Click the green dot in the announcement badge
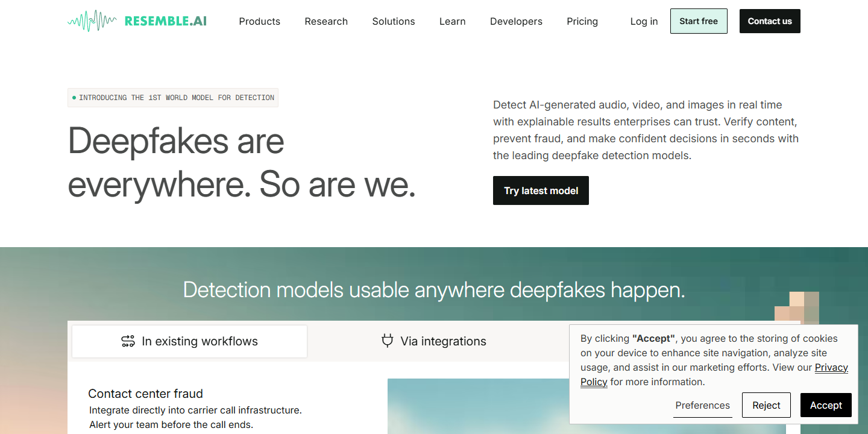 (x=74, y=98)
